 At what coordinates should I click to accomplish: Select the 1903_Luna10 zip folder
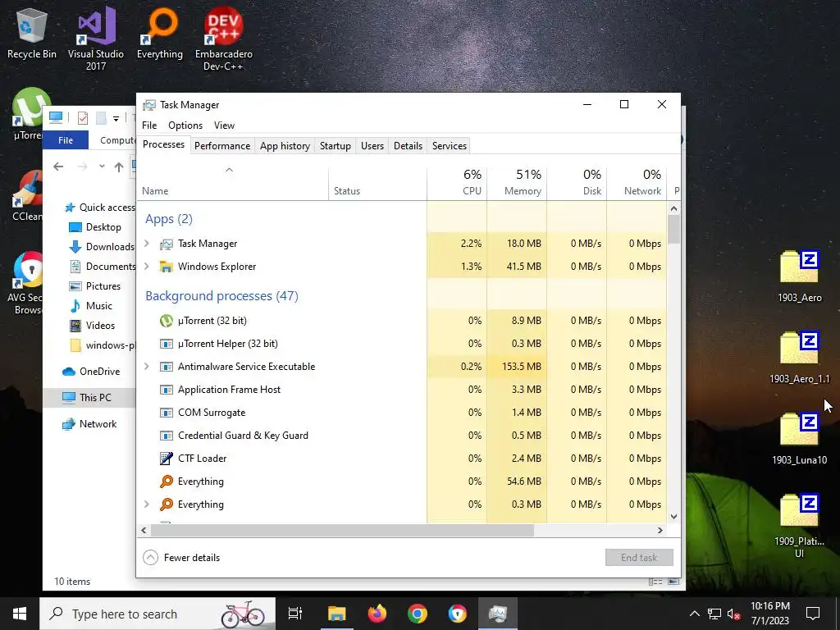(x=799, y=440)
